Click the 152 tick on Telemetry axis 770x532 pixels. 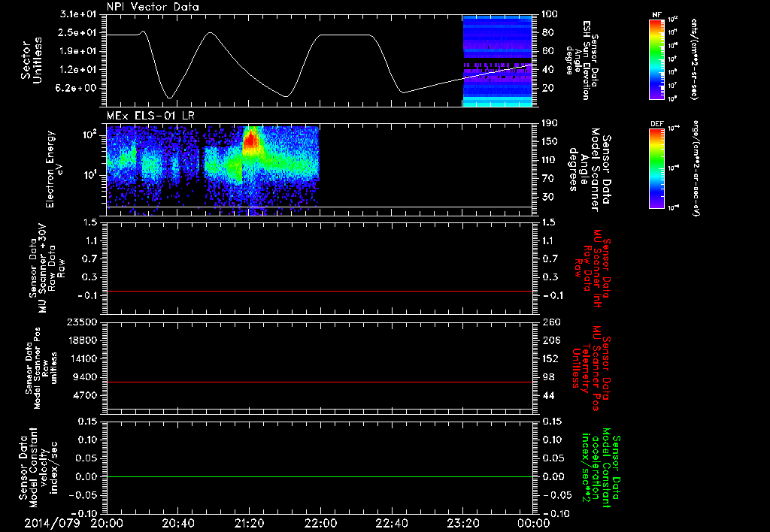pos(550,358)
